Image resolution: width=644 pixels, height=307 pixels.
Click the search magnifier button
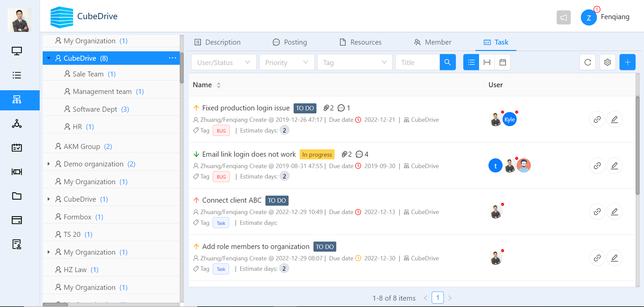[x=447, y=62]
